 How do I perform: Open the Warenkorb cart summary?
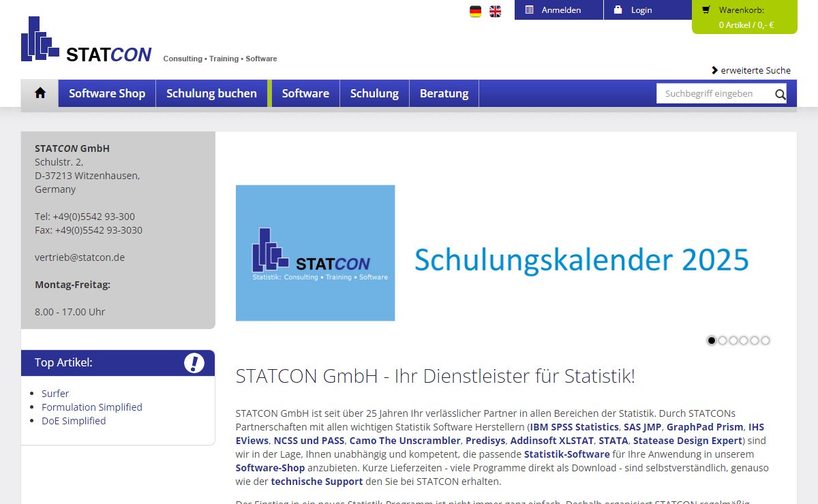click(744, 17)
